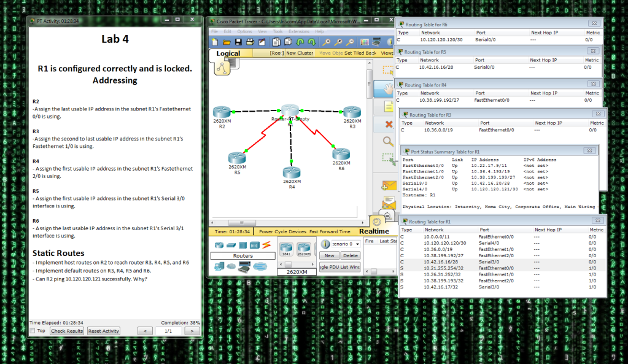Click the Undo toolbar icon

click(x=301, y=42)
